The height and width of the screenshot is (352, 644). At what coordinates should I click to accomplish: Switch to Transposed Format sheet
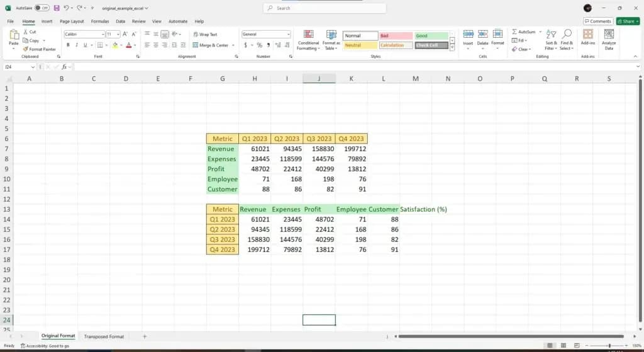click(x=104, y=336)
